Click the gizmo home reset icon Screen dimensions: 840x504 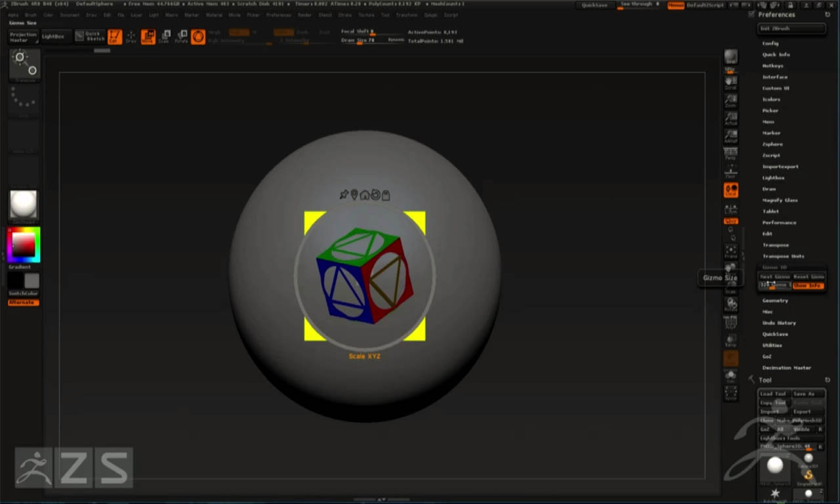[x=365, y=194]
